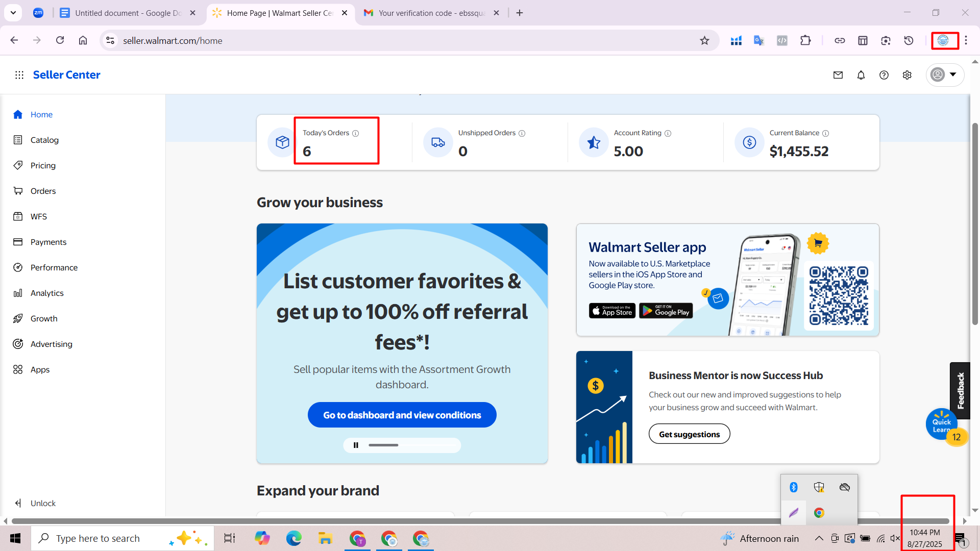Open Task View on the taskbar
980x551 pixels.
click(x=230, y=538)
